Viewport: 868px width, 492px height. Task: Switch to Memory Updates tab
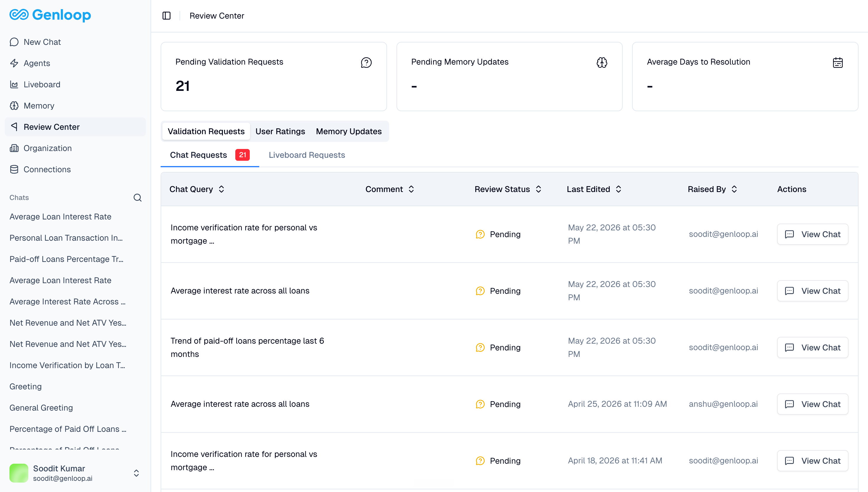(x=349, y=132)
